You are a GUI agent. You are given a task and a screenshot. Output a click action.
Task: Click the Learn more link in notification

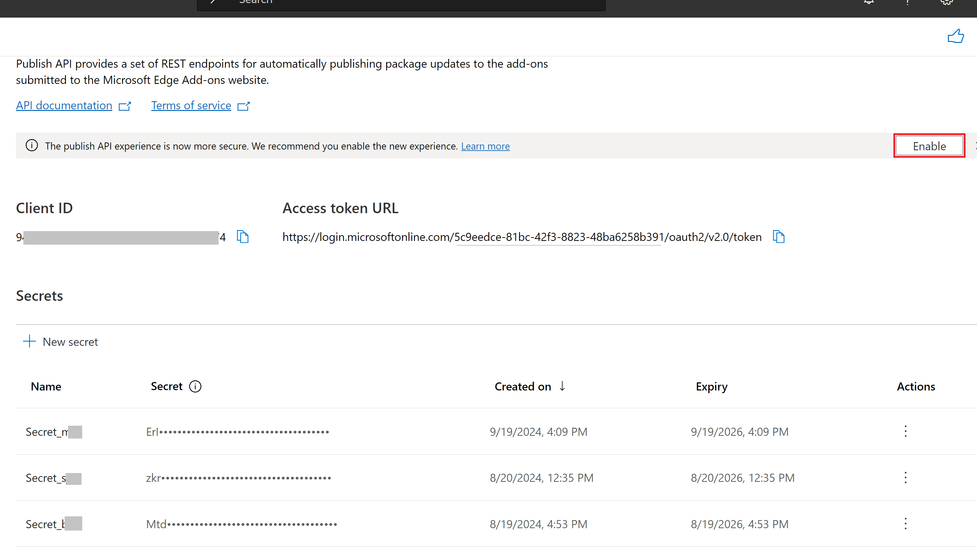[486, 145]
